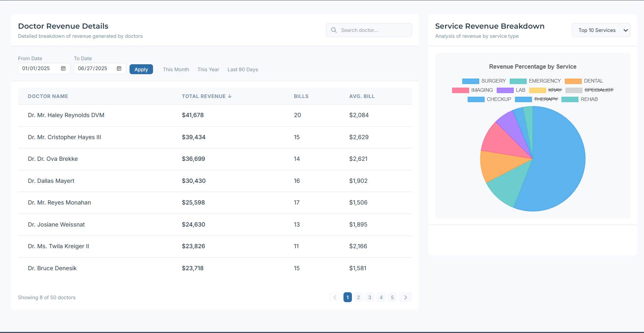Toggle SURGERY series in chart legend
The height and width of the screenshot is (333, 644).
(x=484, y=81)
